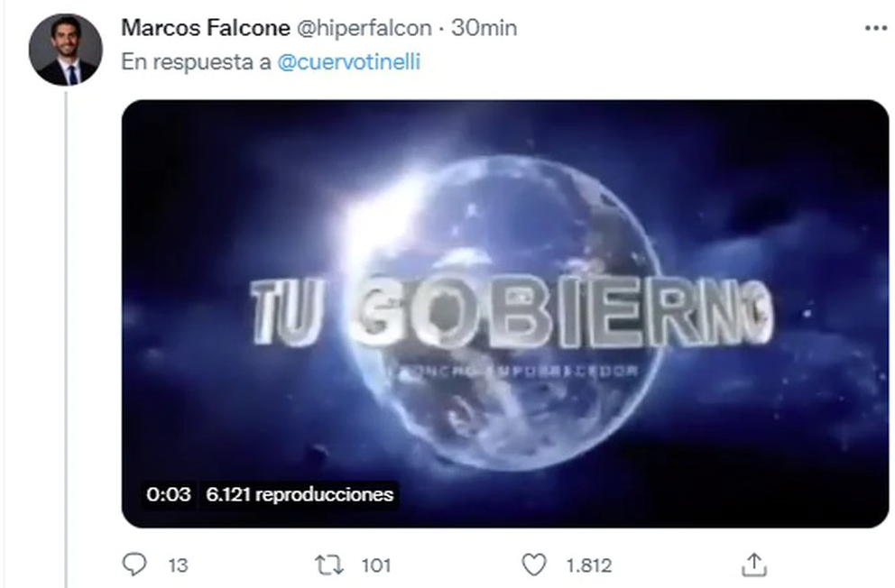Viewport: 895px width, 588px height.
Task: Click the retweet arrows icon
Action: (x=329, y=565)
